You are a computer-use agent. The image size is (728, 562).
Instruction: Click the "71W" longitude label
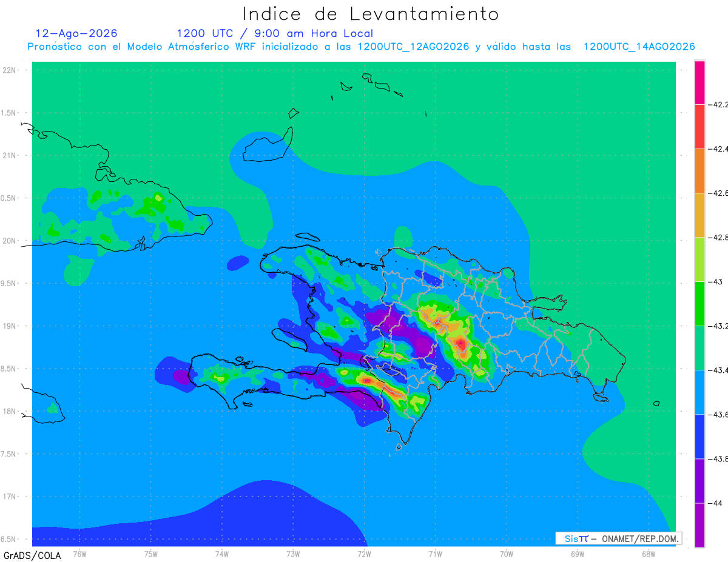[435, 554]
